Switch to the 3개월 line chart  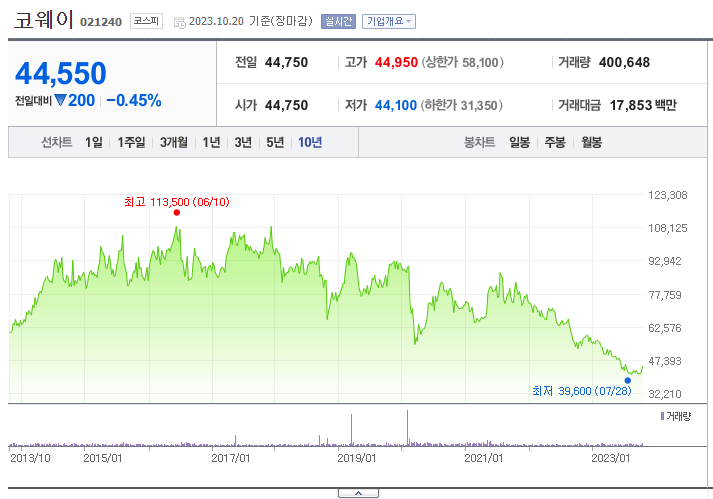click(174, 142)
